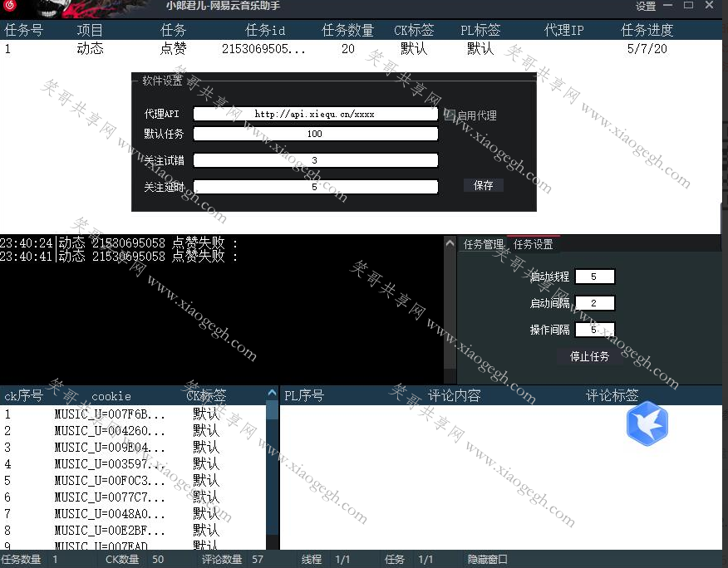The width and height of the screenshot is (728, 568).
Task: Click the log panel scroll-up arrow
Action: 450,242
